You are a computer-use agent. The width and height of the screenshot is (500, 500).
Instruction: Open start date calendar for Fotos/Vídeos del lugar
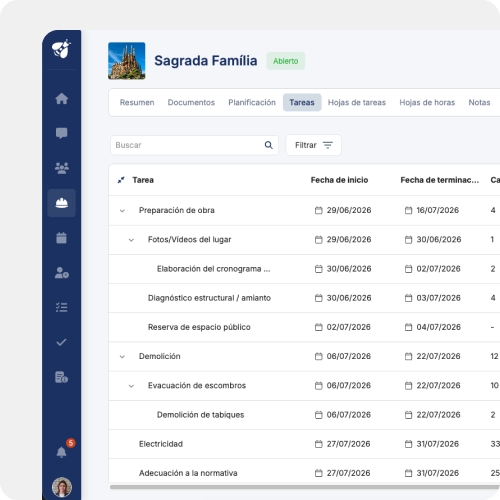tap(319, 240)
